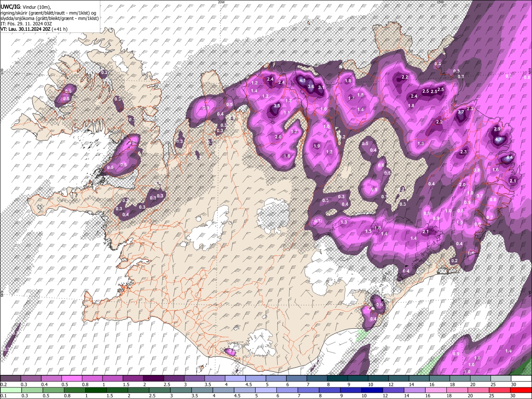Image resolution: width=532 pixels, height=399 pixels.
Task: Click the upper legend swatch between 4 and 4.5
Action: pyautogui.click(x=235, y=378)
